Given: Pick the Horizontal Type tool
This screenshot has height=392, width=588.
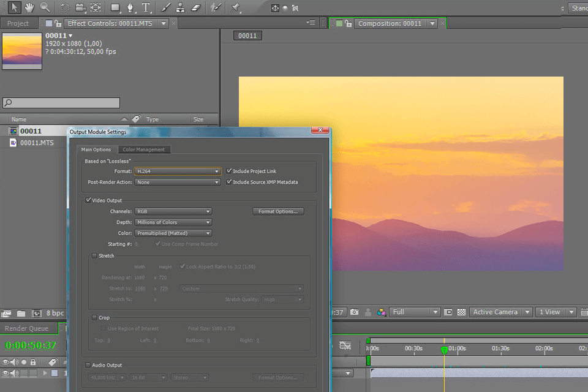Looking at the screenshot, I should click(x=145, y=8).
